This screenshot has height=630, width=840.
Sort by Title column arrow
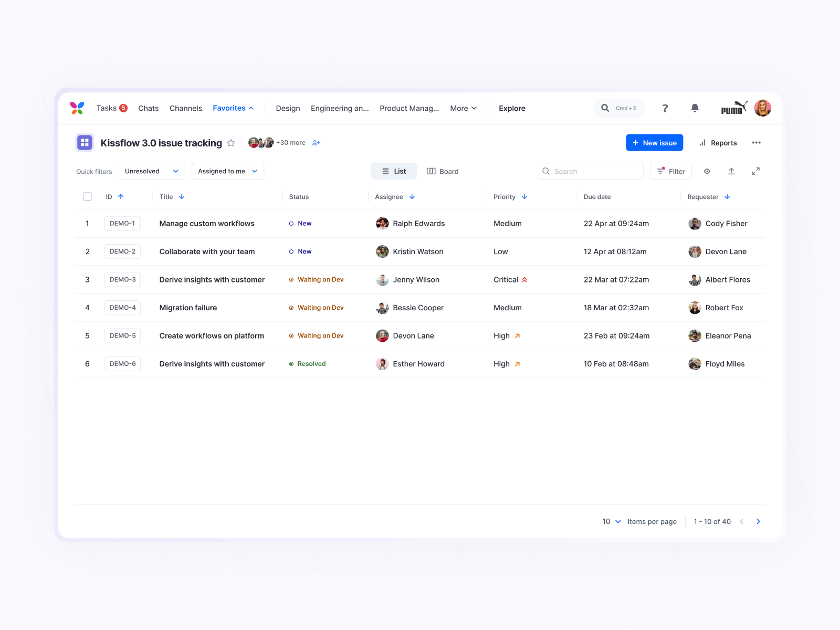182,197
